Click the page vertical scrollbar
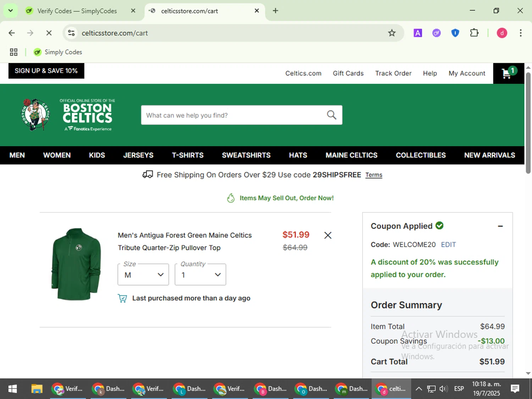This screenshot has height=399, width=532. pos(528,123)
